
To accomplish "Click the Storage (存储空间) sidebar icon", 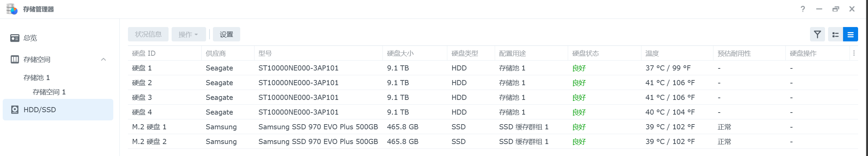I will tap(15, 60).
